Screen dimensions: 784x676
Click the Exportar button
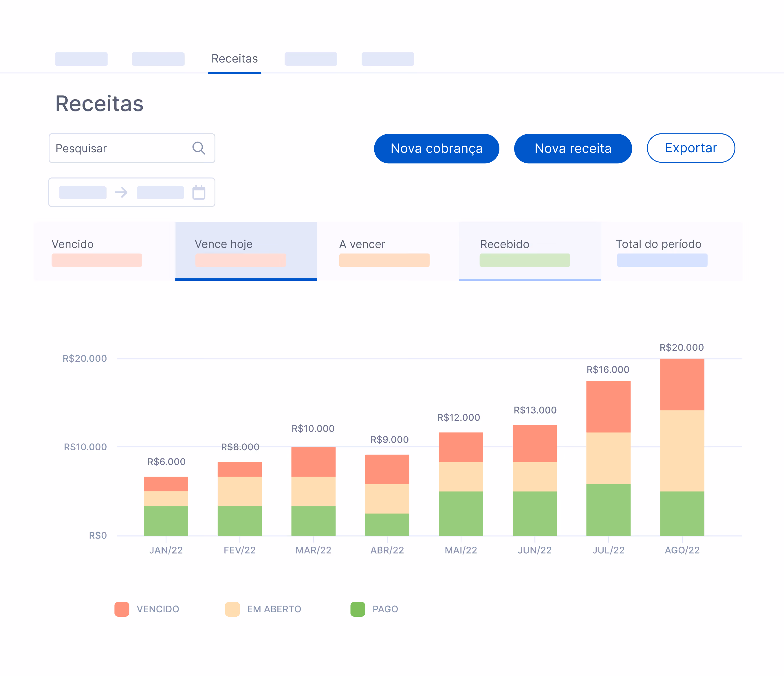click(691, 148)
